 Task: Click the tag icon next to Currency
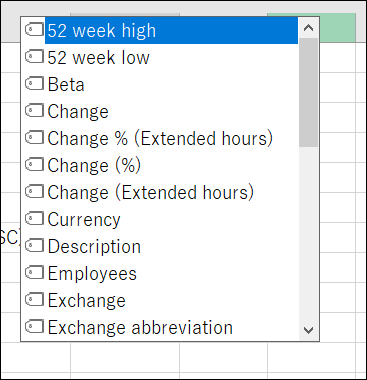tap(34, 219)
